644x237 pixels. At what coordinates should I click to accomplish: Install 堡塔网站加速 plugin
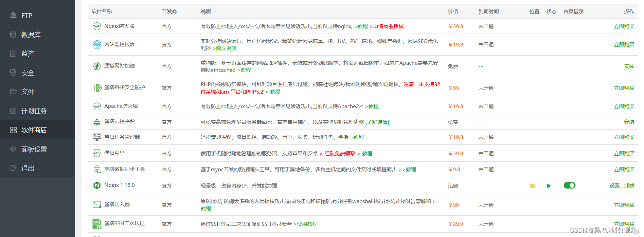[629, 66]
